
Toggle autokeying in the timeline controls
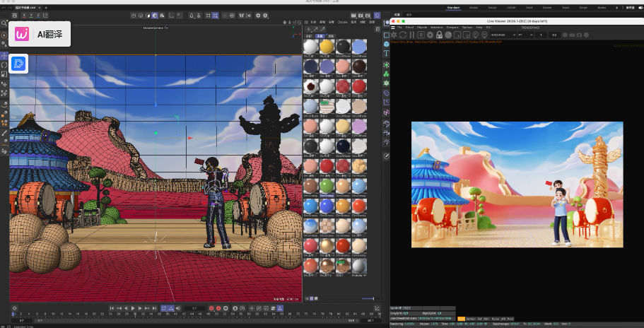[x=218, y=308]
